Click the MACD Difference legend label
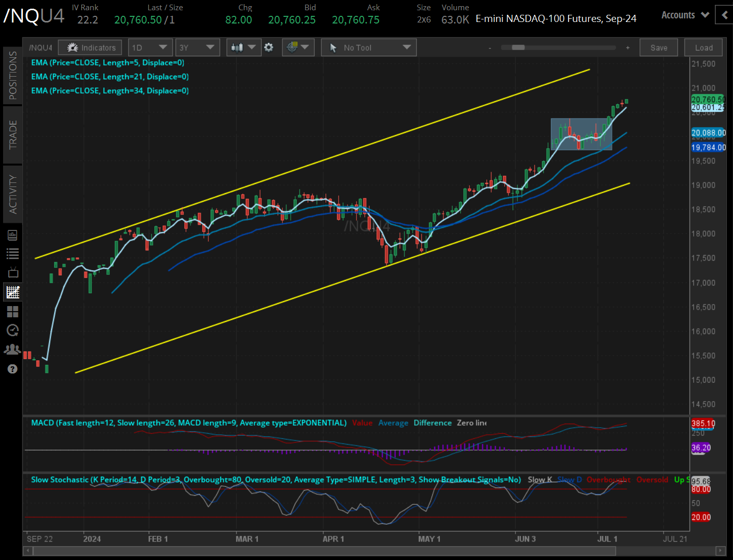Viewport: 733px width, 560px height. pos(433,423)
